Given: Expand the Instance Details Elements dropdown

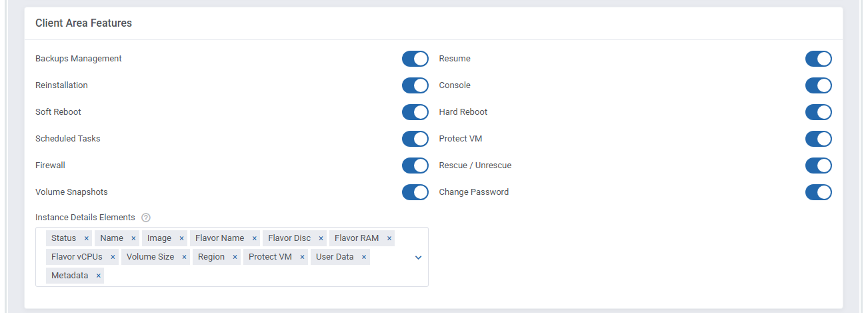Looking at the screenshot, I should [419, 258].
